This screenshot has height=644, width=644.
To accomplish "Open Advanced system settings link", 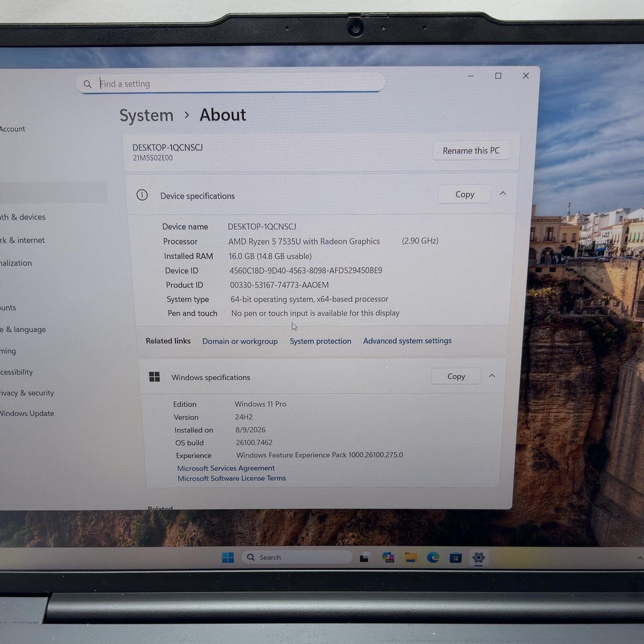I will pos(407,341).
